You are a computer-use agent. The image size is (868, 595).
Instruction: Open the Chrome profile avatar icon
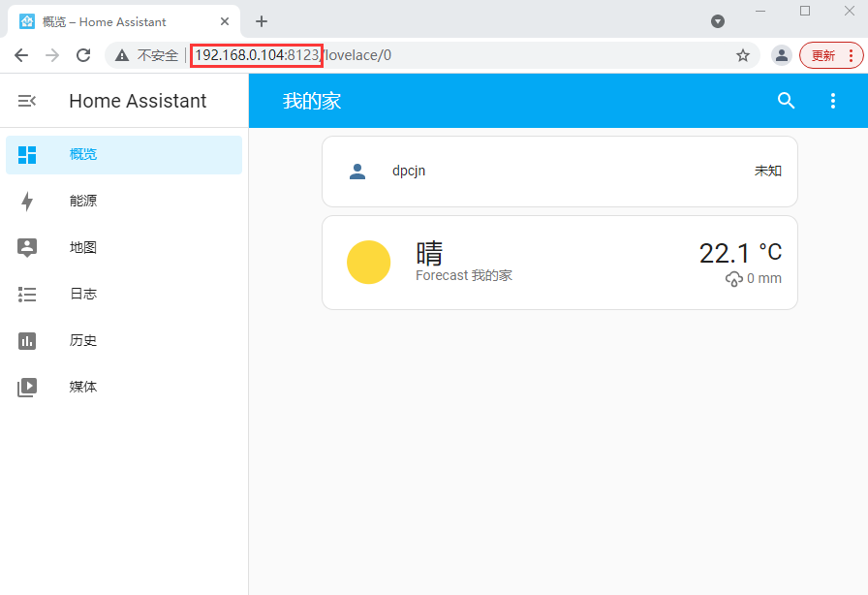pyautogui.click(x=782, y=55)
